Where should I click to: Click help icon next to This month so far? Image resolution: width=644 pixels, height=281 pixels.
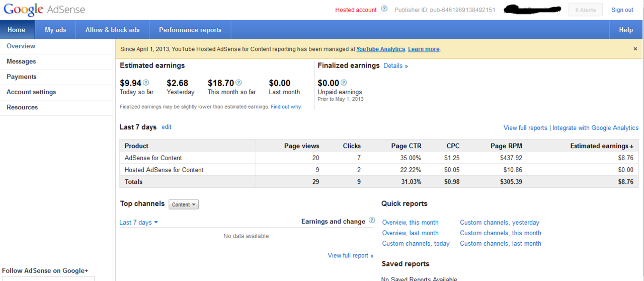[x=239, y=83]
